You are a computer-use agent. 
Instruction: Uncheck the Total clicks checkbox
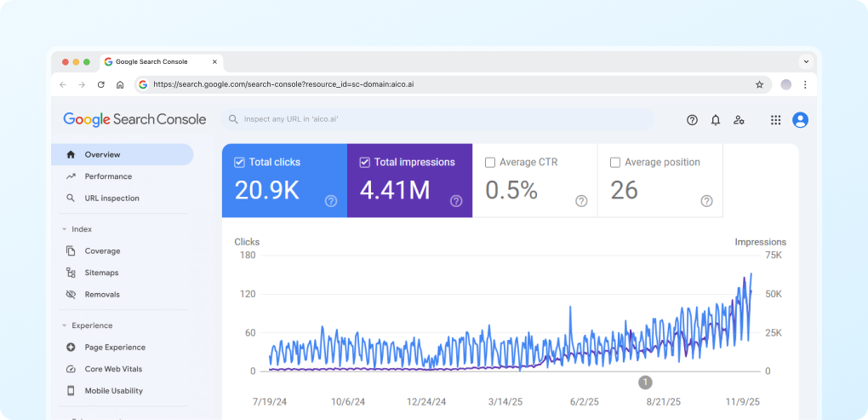click(x=240, y=162)
